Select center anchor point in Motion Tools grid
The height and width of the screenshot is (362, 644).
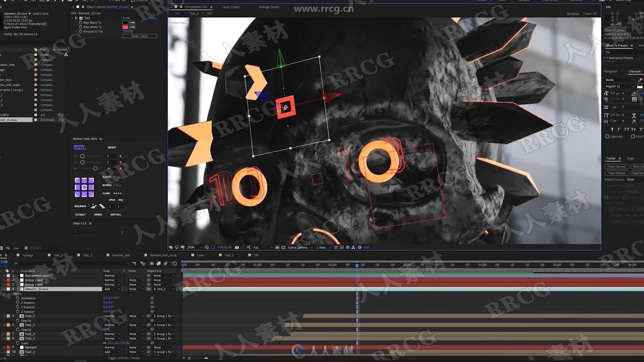[84, 187]
